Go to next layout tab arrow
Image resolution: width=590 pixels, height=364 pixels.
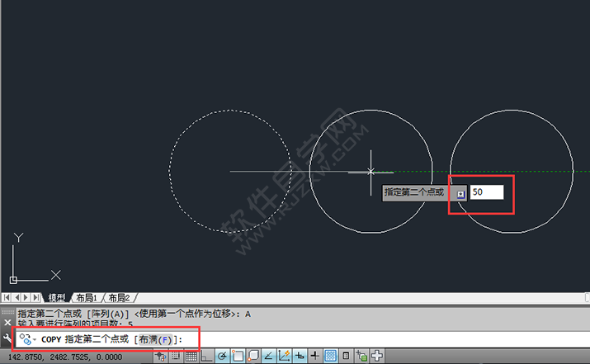26,298
